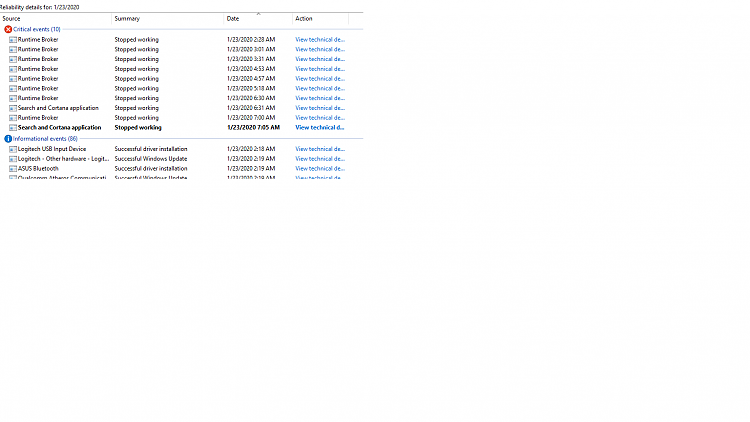The image size is (750, 422).
Task: View technical details for 3:01 AM Runtime Broker
Action: tap(320, 49)
